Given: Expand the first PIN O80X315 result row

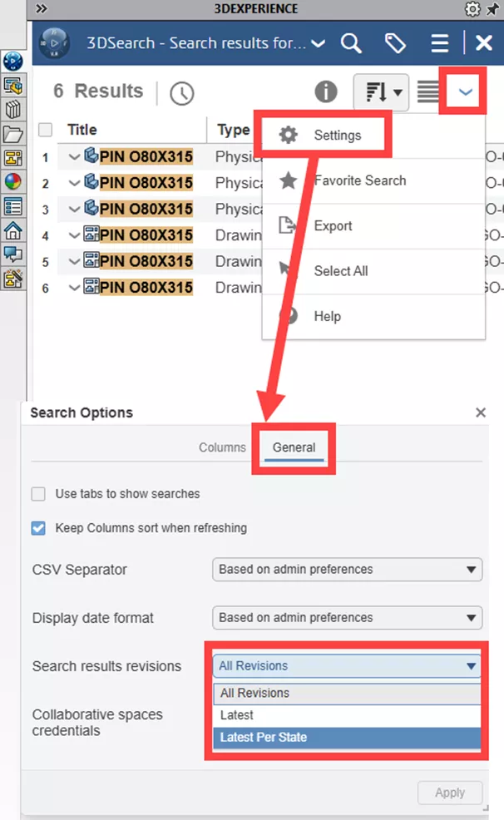Looking at the screenshot, I should pos(73,156).
